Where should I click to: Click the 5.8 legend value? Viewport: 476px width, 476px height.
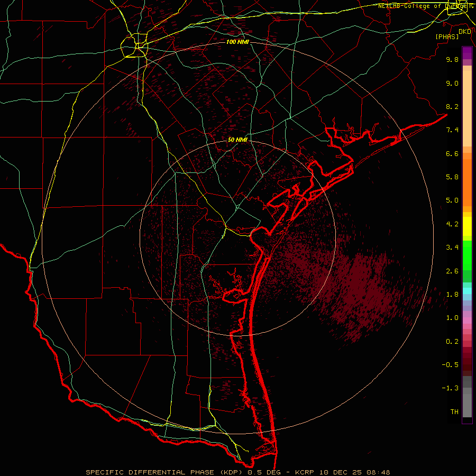[452, 177]
